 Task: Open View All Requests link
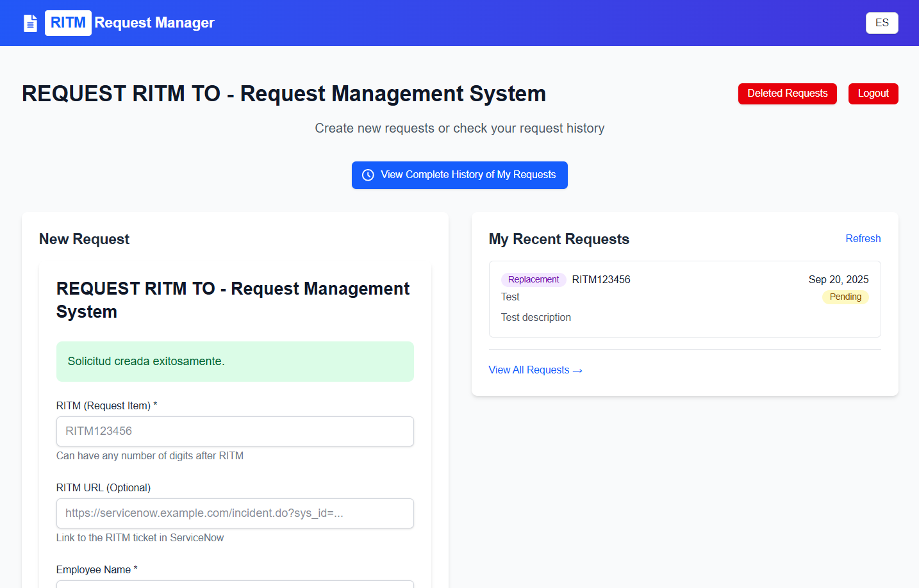[x=535, y=370]
